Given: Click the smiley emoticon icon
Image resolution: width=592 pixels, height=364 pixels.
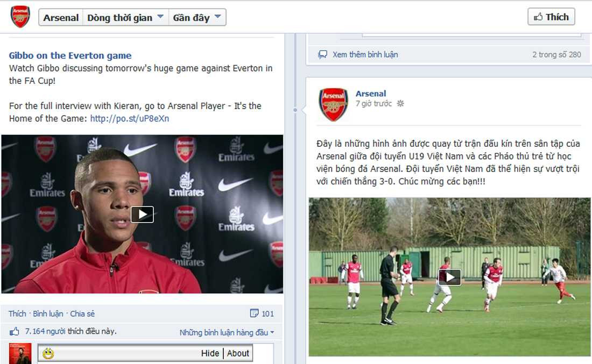Looking at the screenshot, I should point(48,353).
